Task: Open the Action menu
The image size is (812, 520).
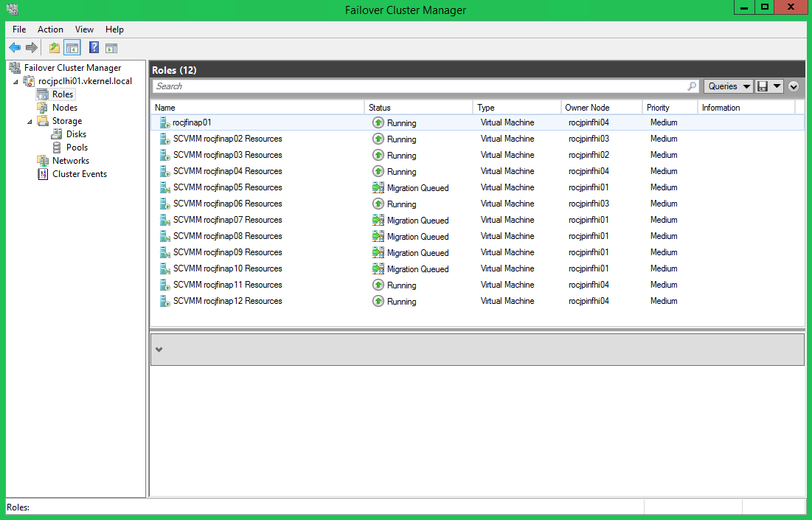Action: tap(50, 30)
